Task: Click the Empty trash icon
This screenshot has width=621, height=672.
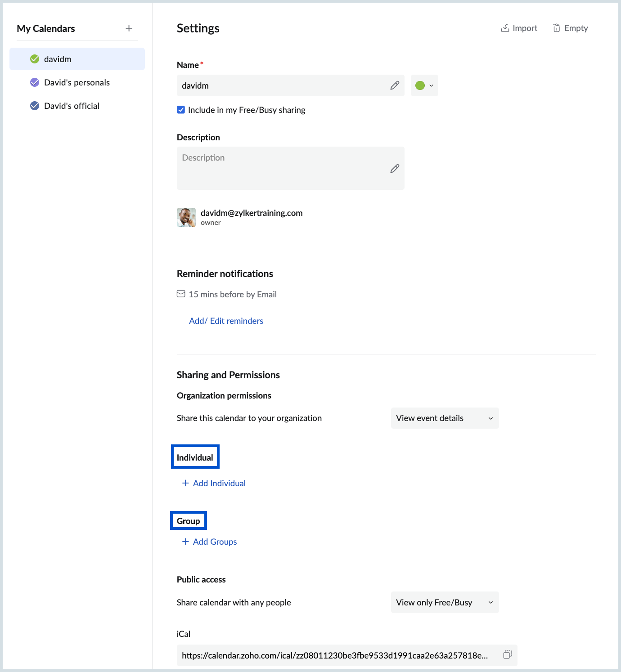Action: coord(557,28)
